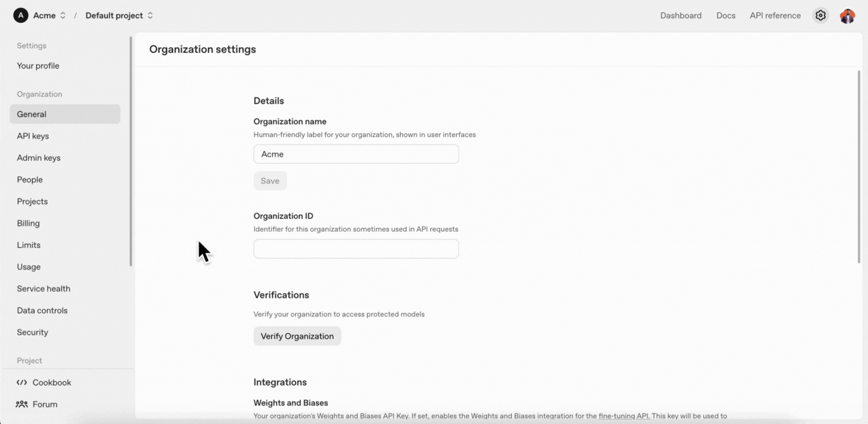The width and height of the screenshot is (868, 424).
Task: Click 'Identifier for this organization' description
Action: (x=356, y=229)
